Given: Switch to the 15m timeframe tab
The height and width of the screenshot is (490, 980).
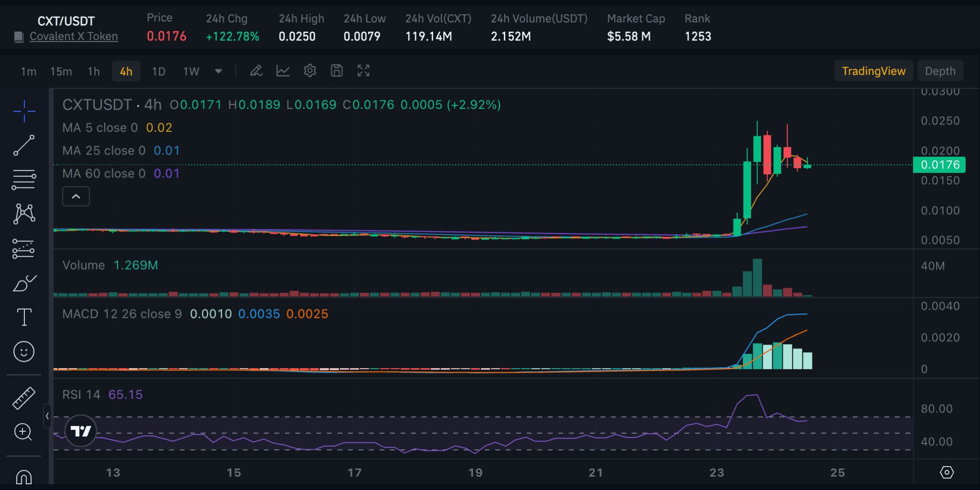Looking at the screenshot, I should click(x=60, y=71).
